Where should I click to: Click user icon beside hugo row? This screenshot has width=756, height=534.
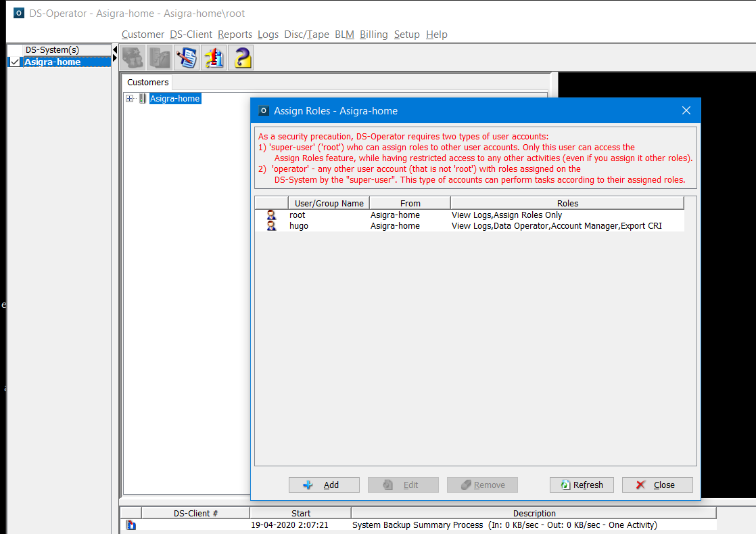(271, 226)
